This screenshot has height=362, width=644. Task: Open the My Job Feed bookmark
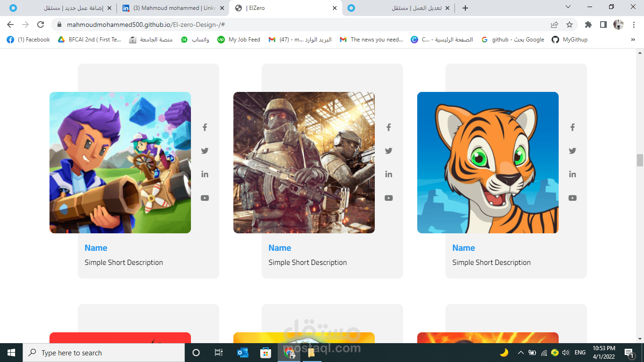(x=239, y=40)
